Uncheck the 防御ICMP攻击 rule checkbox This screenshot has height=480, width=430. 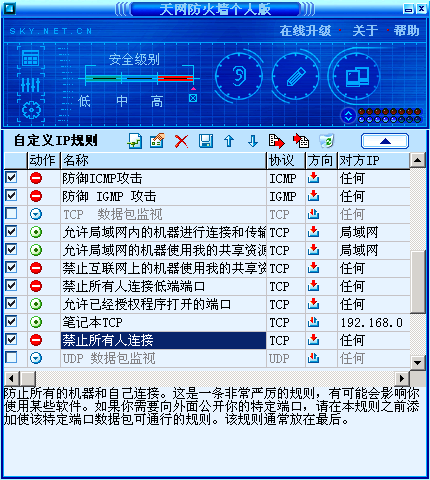[11, 177]
